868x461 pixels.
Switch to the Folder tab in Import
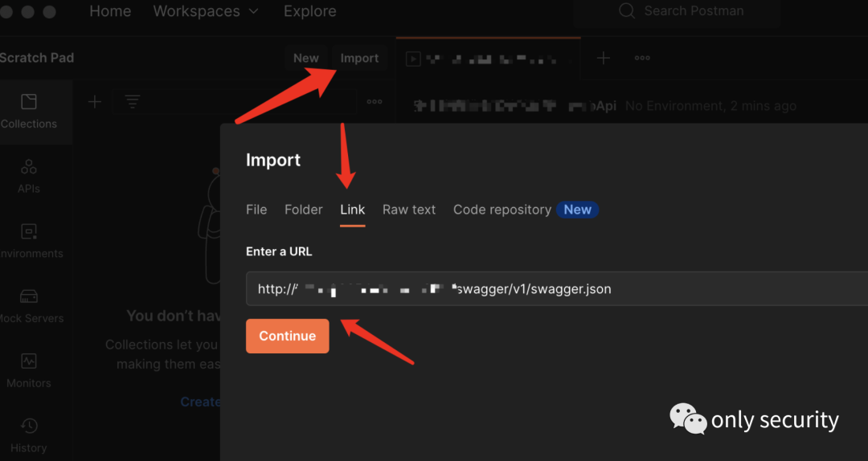coord(303,210)
